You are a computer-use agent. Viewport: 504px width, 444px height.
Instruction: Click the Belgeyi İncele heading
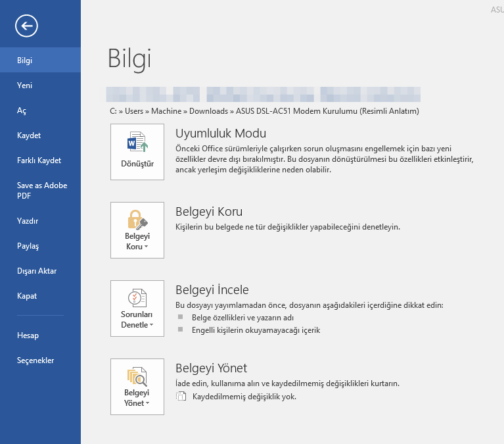coord(212,290)
